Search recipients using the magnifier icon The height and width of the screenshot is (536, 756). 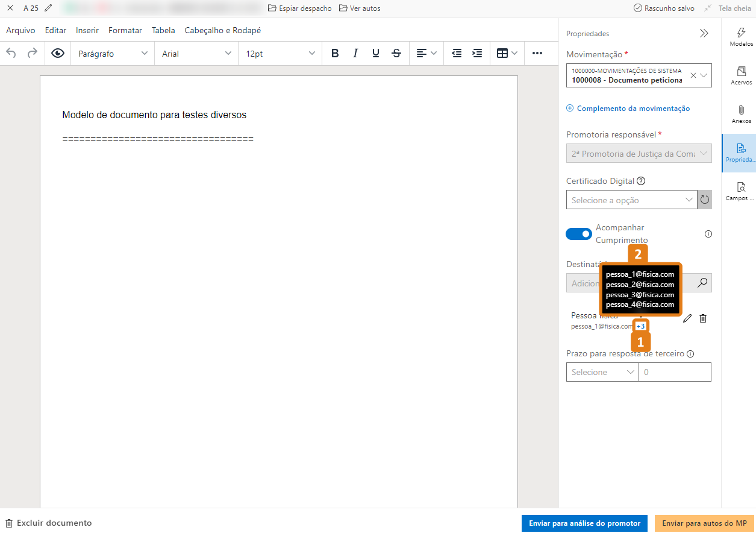click(701, 282)
